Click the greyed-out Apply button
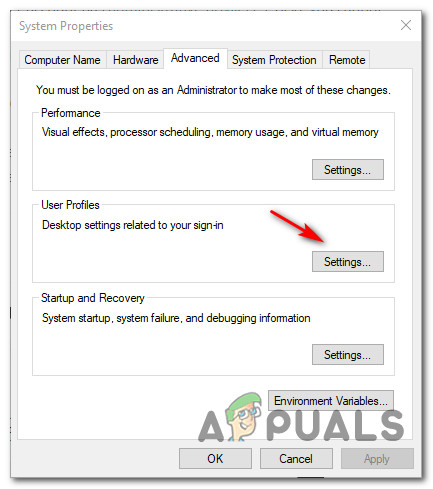 [x=377, y=459]
